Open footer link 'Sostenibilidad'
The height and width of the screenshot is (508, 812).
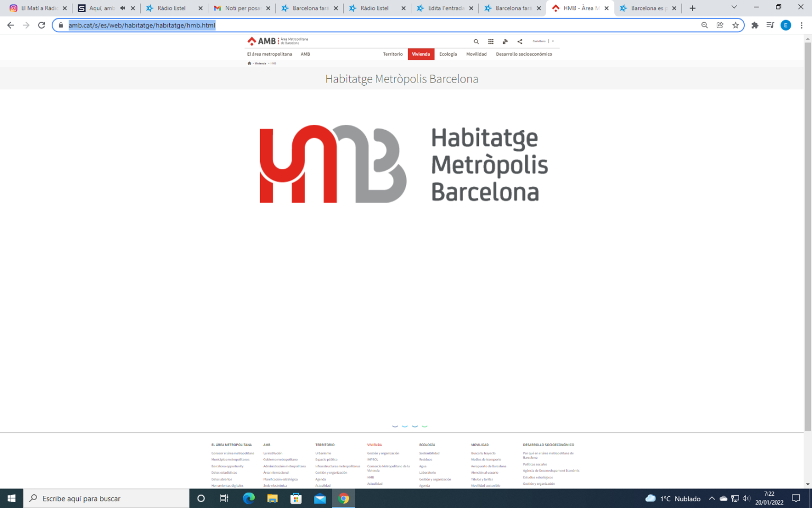click(429, 453)
